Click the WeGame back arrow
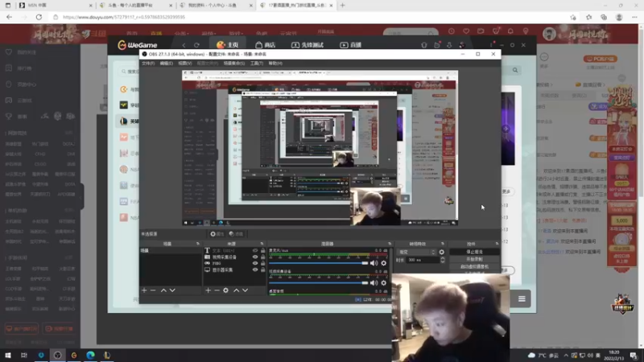The image size is (644, 362). point(184,45)
